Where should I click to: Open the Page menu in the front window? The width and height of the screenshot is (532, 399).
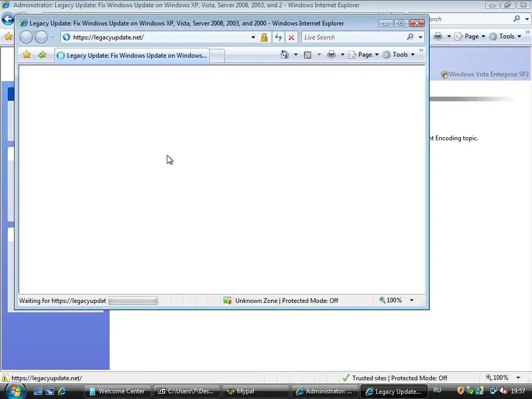click(363, 55)
